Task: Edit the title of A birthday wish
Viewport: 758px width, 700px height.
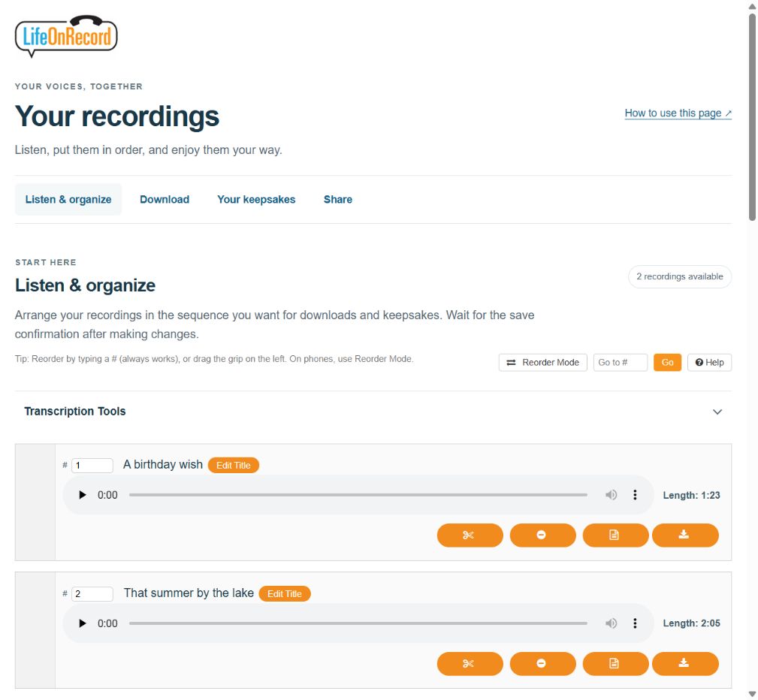Action: coord(234,465)
